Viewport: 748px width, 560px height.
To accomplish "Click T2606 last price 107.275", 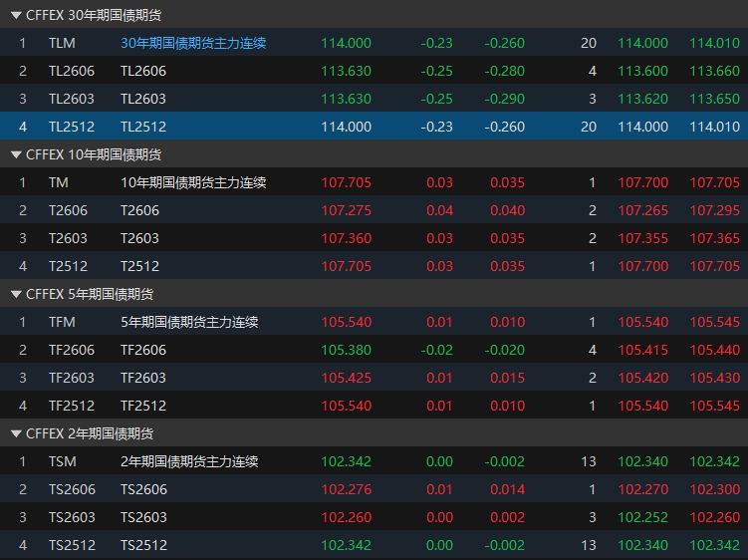I will coord(346,210).
